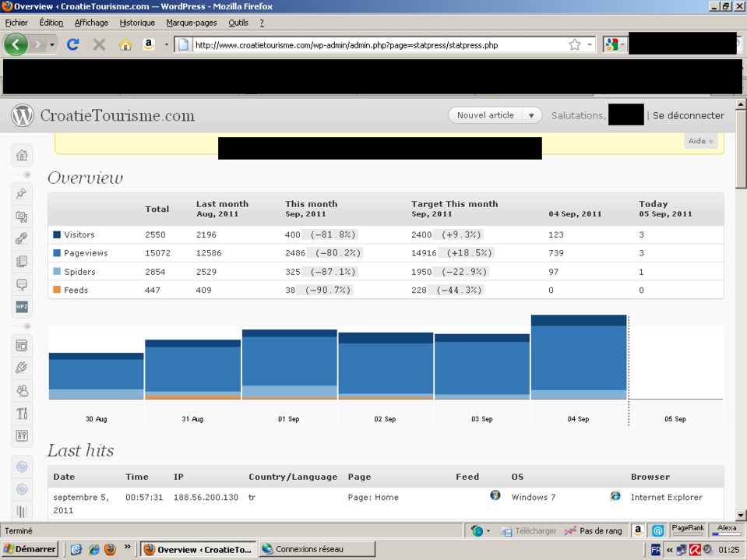Viewport: 747px width, 560px height.
Task: Collapse the upper sidebar menu separator arrow
Action: click(x=27, y=174)
